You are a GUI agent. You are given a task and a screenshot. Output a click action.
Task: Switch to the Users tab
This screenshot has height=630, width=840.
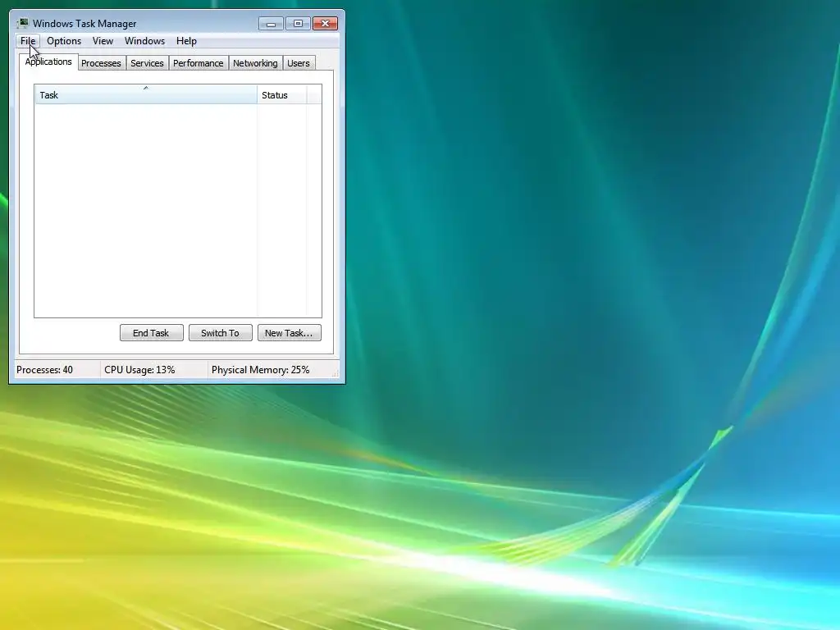point(299,63)
